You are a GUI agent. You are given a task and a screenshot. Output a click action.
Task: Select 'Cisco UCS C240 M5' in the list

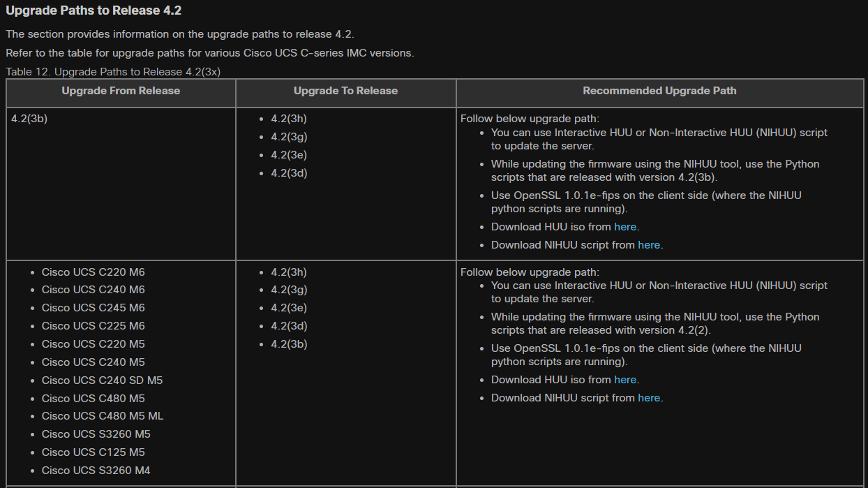coord(93,362)
